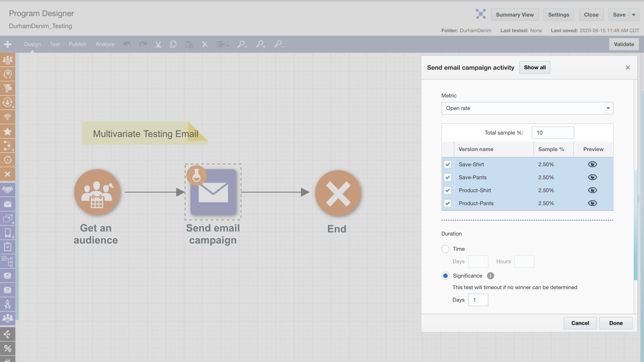Click the network diagram icon near Summary View
The width and height of the screenshot is (644, 362).
[481, 14]
